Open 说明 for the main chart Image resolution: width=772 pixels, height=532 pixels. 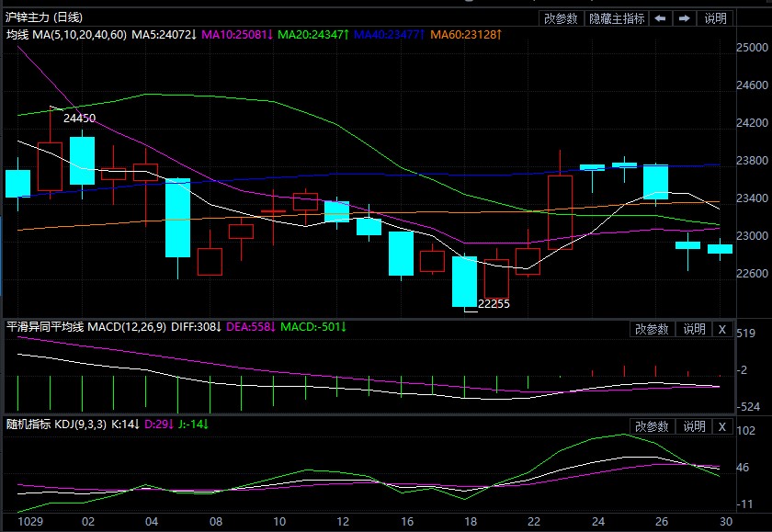(715, 18)
